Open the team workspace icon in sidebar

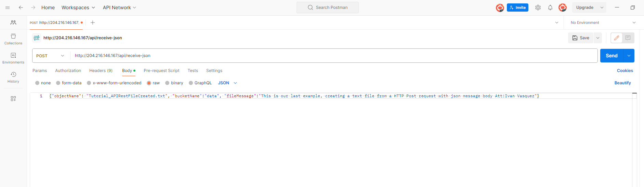[13, 23]
